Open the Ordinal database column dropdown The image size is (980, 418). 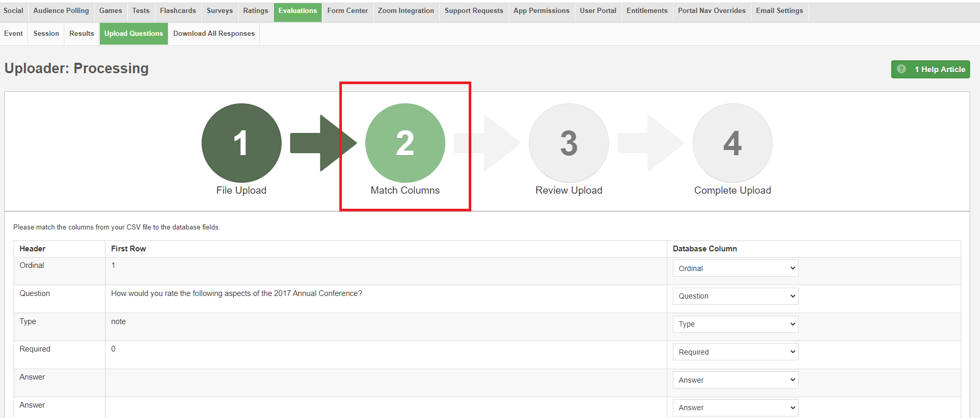pos(735,268)
